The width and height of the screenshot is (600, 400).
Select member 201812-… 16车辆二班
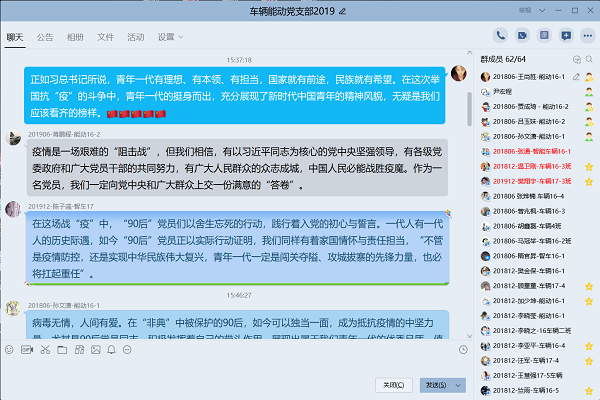click(x=536, y=331)
